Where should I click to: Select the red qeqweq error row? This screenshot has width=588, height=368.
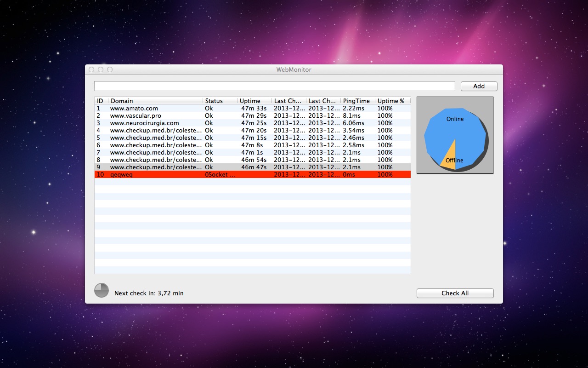[121, 174]
